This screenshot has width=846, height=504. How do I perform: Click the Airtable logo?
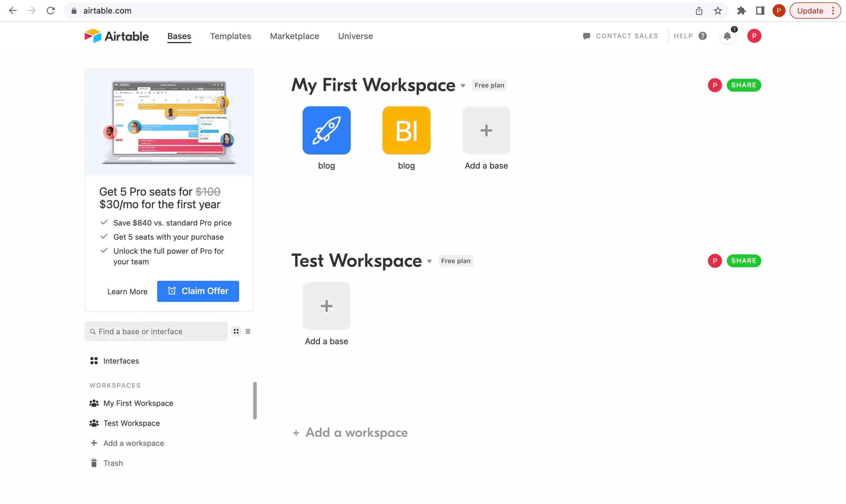click(x=117, y=36)
